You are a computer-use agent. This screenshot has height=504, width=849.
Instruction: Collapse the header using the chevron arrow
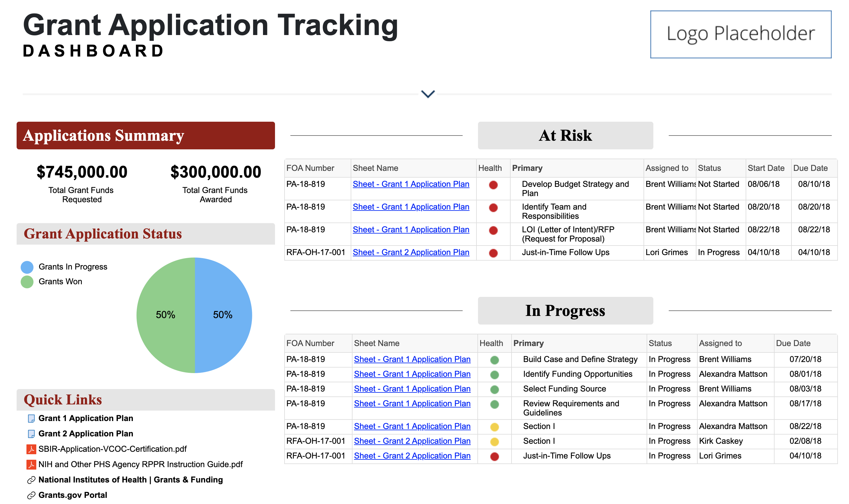tap(428, 94)
